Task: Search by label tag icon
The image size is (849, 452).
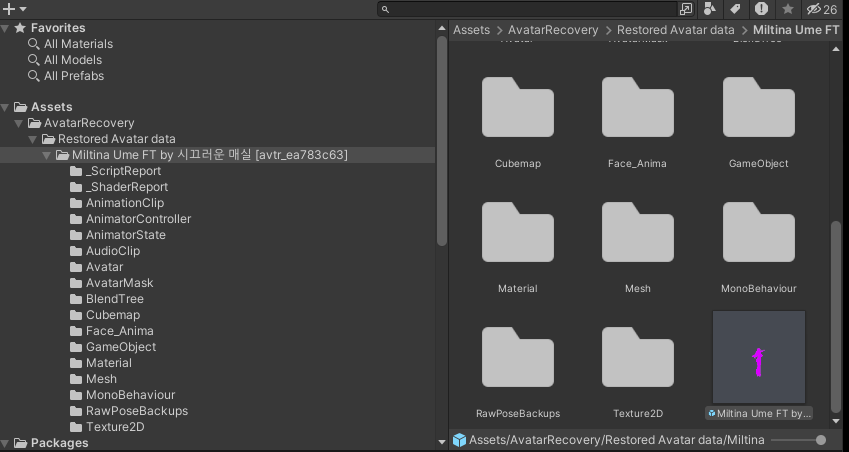Action: (735, 9)
